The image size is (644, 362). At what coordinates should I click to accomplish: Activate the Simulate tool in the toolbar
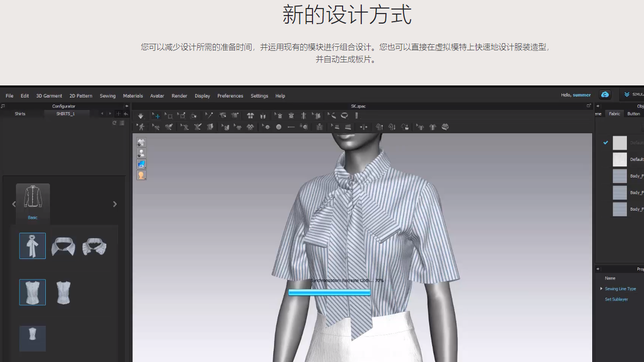140,116
